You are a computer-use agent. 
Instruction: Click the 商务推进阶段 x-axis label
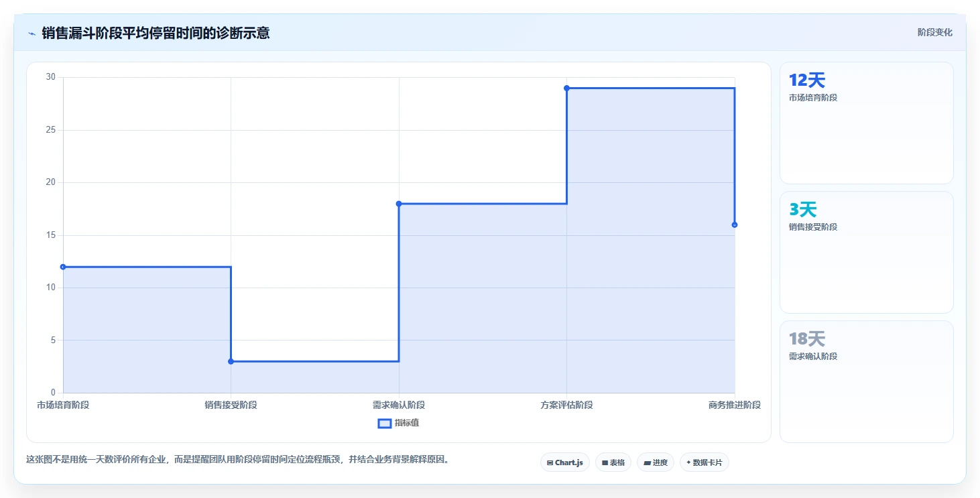(x=735, y=405)
